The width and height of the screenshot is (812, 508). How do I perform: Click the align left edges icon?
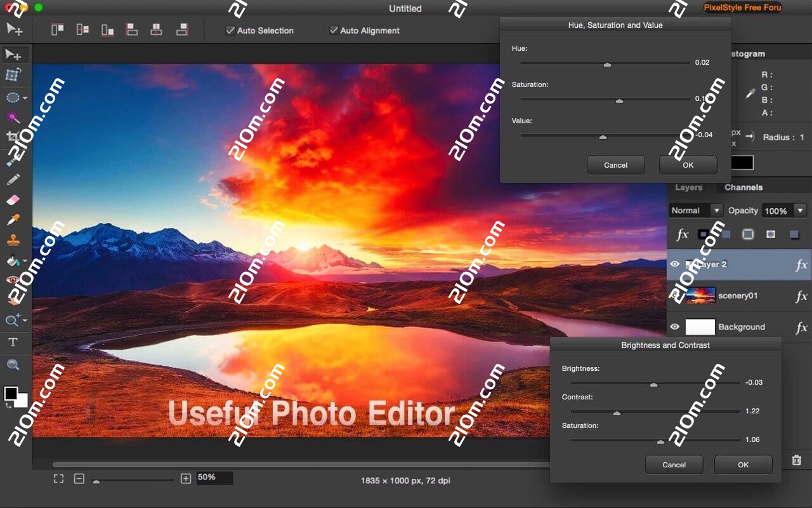click(x=132, y=29)
